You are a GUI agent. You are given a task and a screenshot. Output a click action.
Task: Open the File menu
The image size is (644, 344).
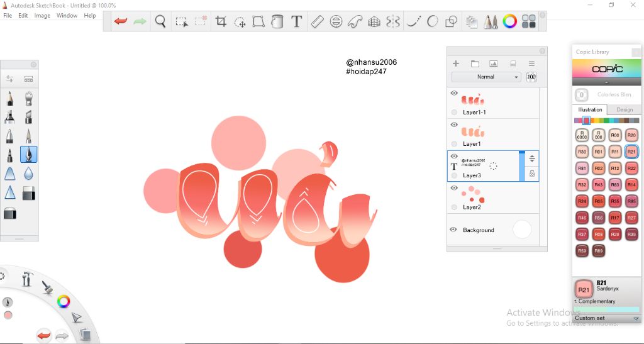[x=8, y=16]
